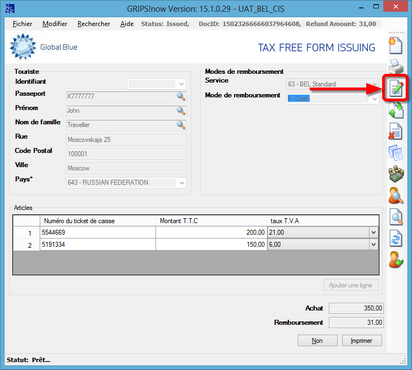Click the Remboursement field 31,00
Image resolution: width=412 pixels, height=370 pixels.
pyautogui.click(x=356, y=323)
